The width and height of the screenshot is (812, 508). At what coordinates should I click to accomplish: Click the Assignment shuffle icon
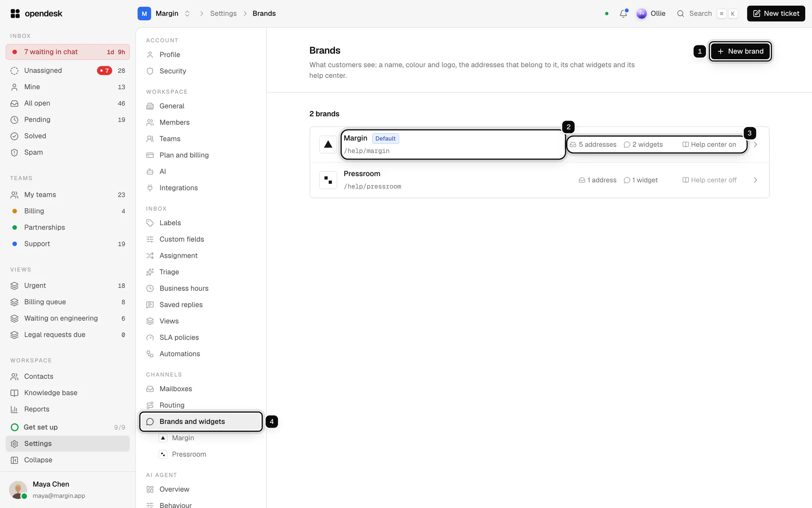[x=150, y=256]
